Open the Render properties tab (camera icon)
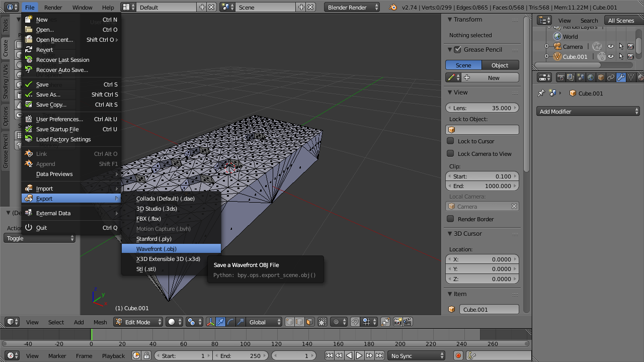The image size is (644, 362). coord(560,77)
